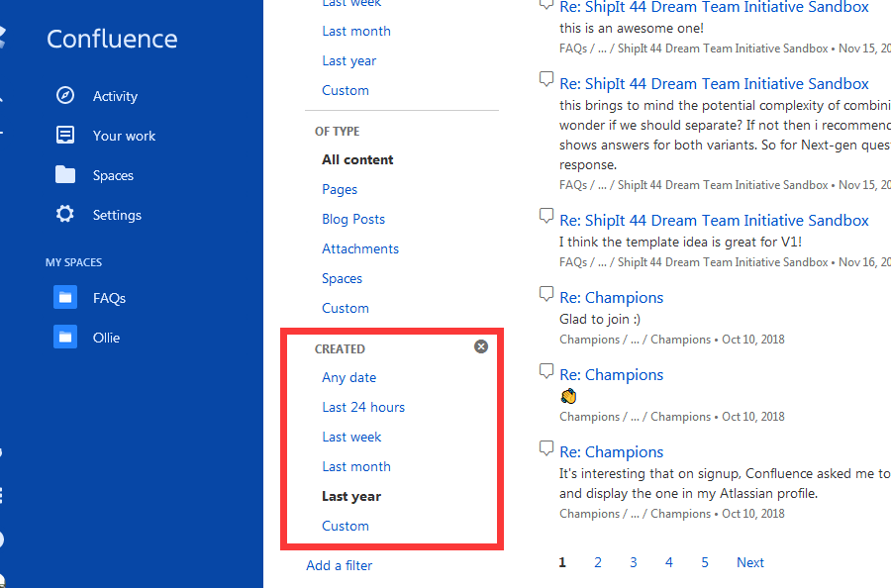Click the comment icon beside 'It's interesting that on signup' result

[546, 448]
